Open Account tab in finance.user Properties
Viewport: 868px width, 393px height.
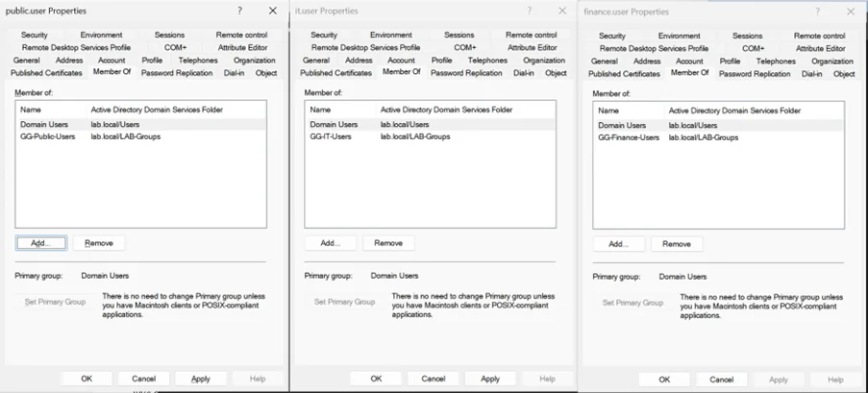tap(690, 61)
